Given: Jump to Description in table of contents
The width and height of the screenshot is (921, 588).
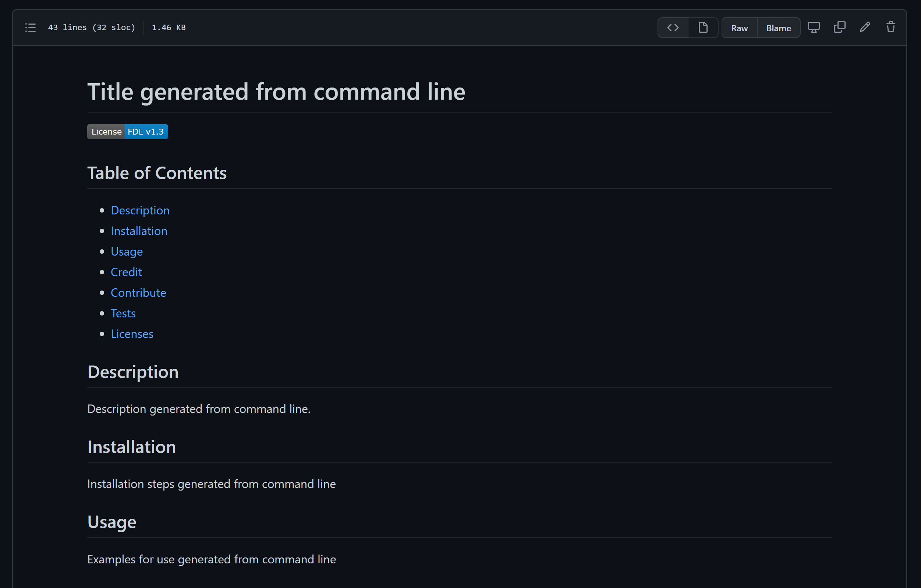Looking at the screenshot, I should pyautogui.click(x=140, y=210).
